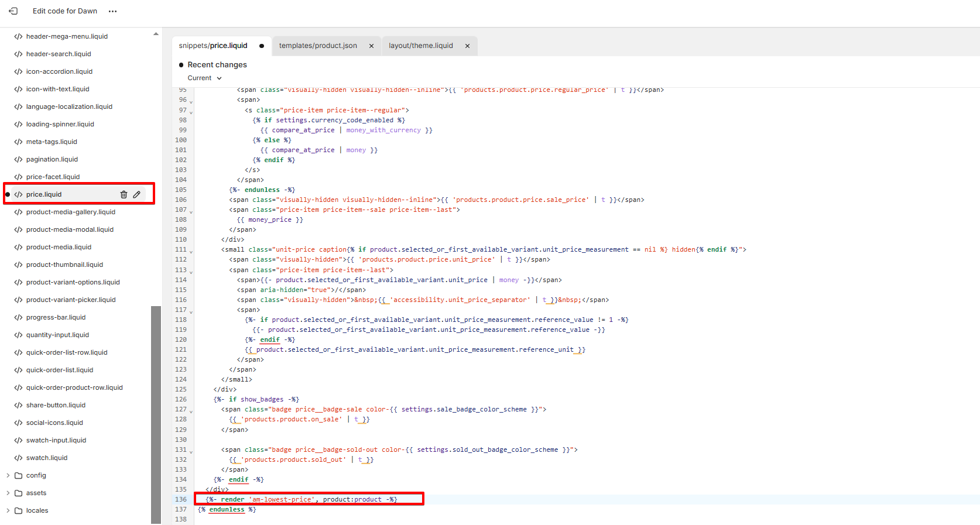Expand the config folder
The image size is (980, 525).
click(8, 475)
